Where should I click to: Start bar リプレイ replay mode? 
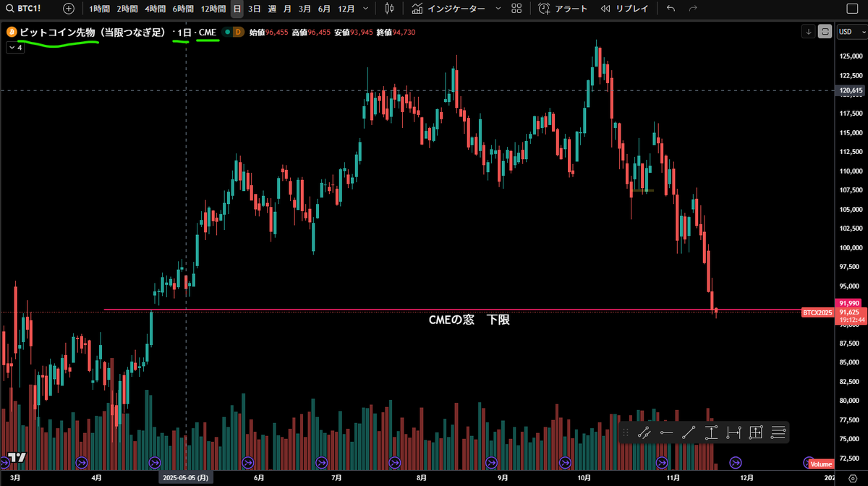(x=624, y=9)
